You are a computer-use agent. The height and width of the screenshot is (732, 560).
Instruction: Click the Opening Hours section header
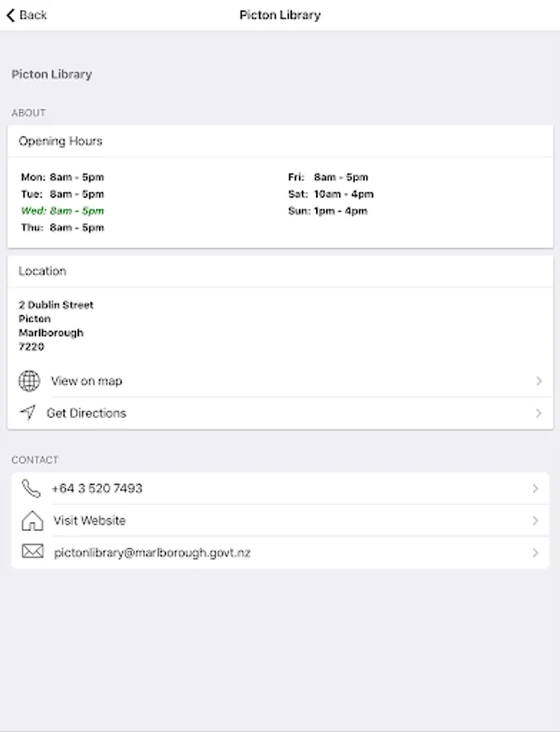pos(61,141)
